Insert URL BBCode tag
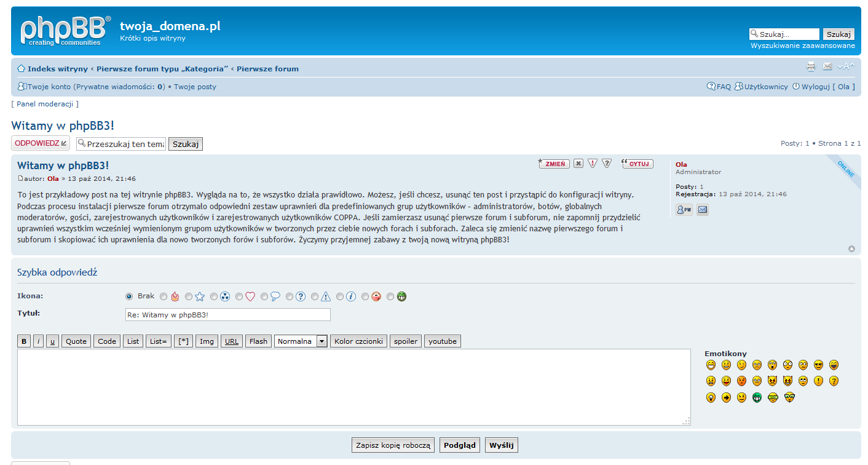This screenshot has width=868, height=465. [232, 341]
